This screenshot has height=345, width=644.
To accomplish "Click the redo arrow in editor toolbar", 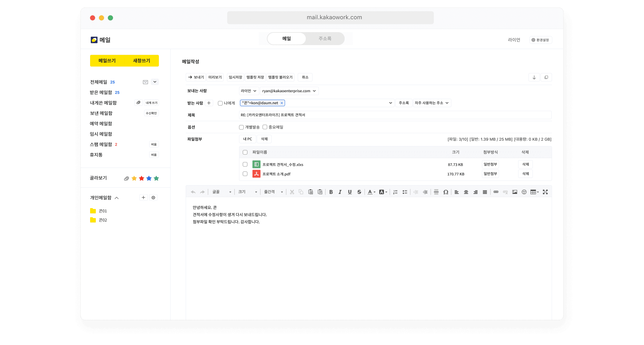I will coord(202,192).
